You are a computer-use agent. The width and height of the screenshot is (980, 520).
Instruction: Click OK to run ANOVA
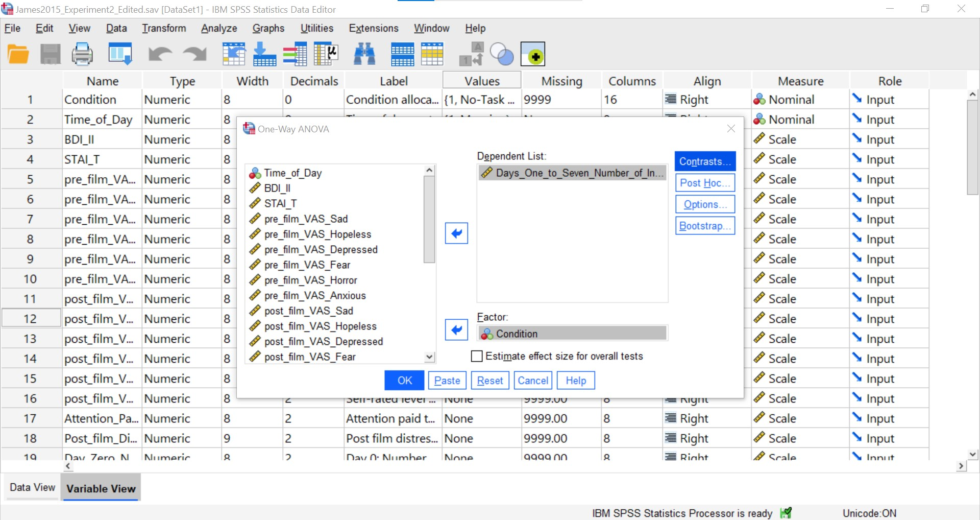pyautogui.click(x=404, y=381)
